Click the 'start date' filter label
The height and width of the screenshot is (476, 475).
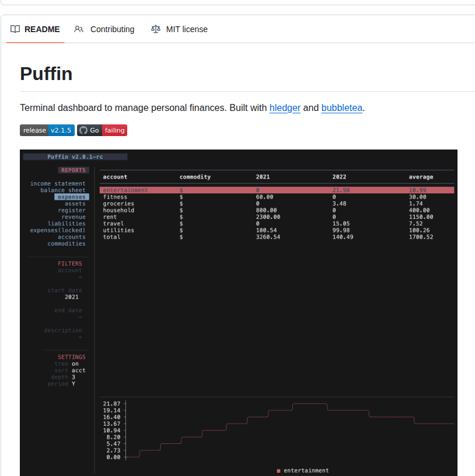[65, 290]
